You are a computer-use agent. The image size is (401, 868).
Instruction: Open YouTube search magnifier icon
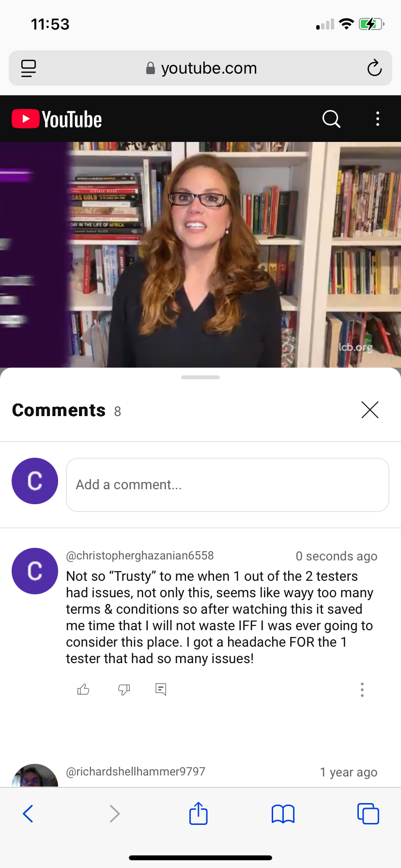pos(331,119)
